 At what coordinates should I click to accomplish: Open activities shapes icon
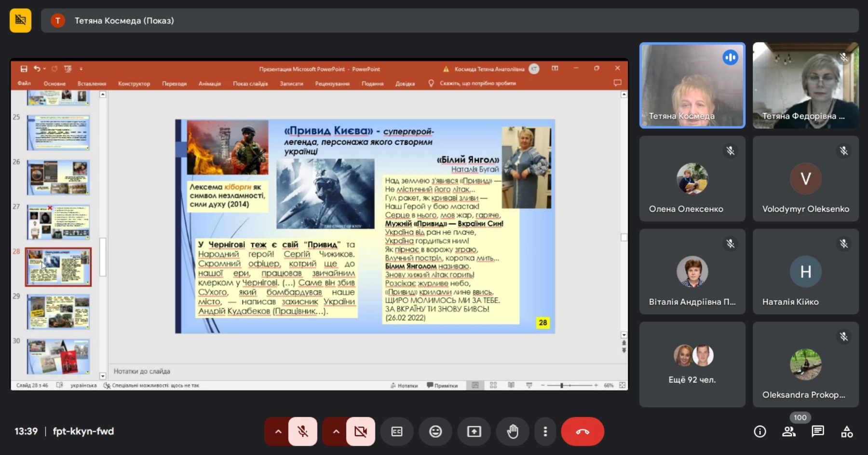click(x=847, y=431)
